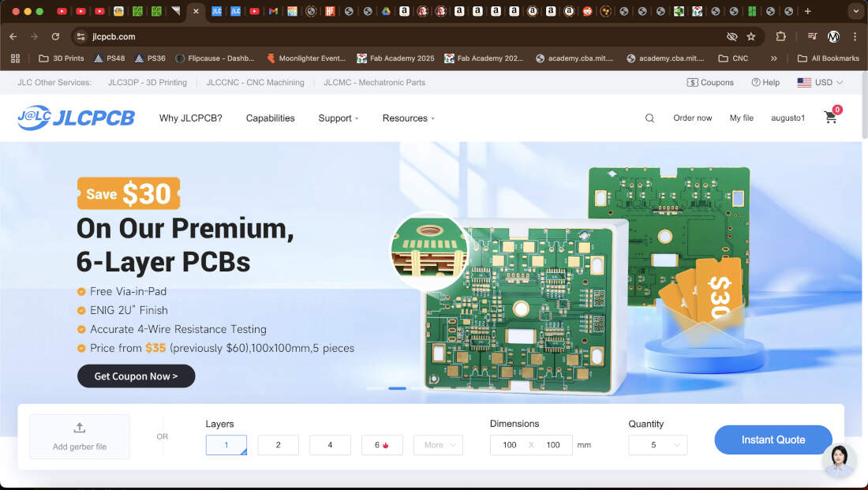This screenshot has width=868, height=490.
Task: Click the Save $30 banner badge
Action: point(129,193)
